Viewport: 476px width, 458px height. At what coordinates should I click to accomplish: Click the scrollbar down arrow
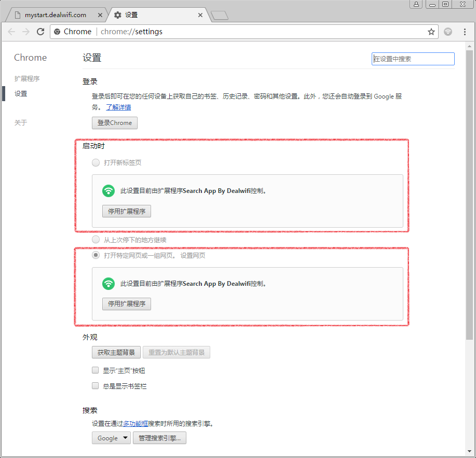[x=469, y=452]
